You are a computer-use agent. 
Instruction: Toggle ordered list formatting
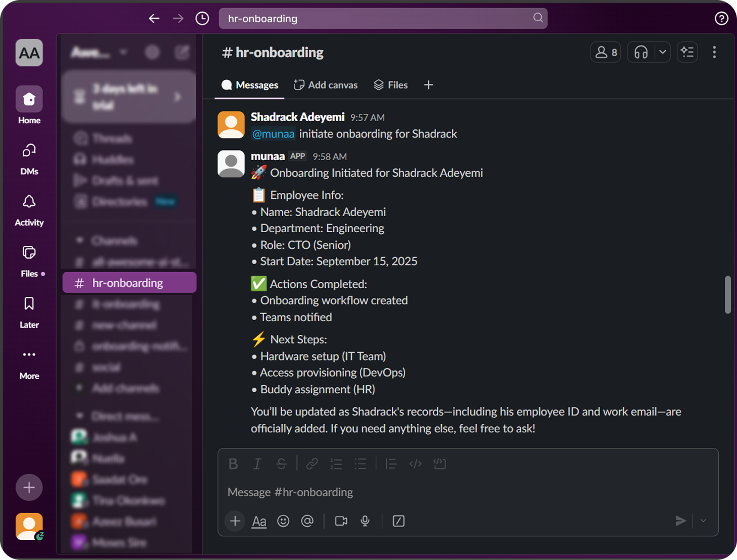pyautogui.click(x=336, y=464)
